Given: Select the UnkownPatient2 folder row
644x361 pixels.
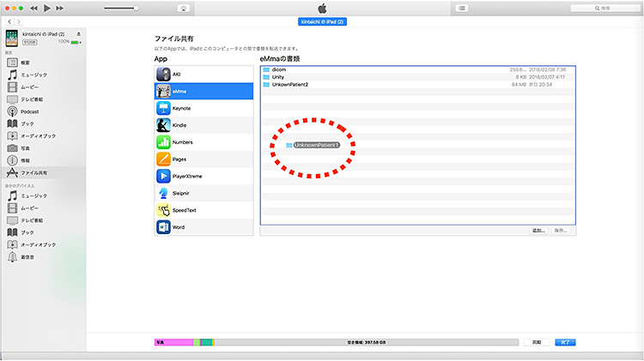Looking at the screenshot, I should (x=417, y=85).
